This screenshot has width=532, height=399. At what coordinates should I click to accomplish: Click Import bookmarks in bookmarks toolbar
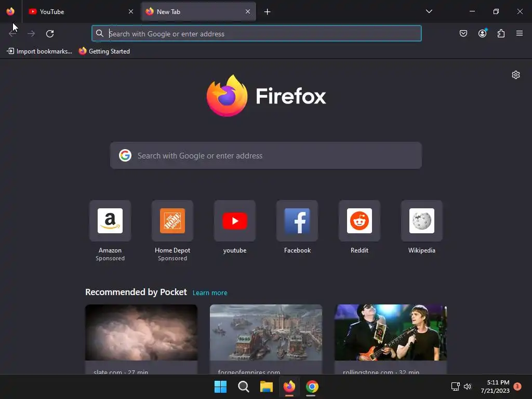coord(39,51)
